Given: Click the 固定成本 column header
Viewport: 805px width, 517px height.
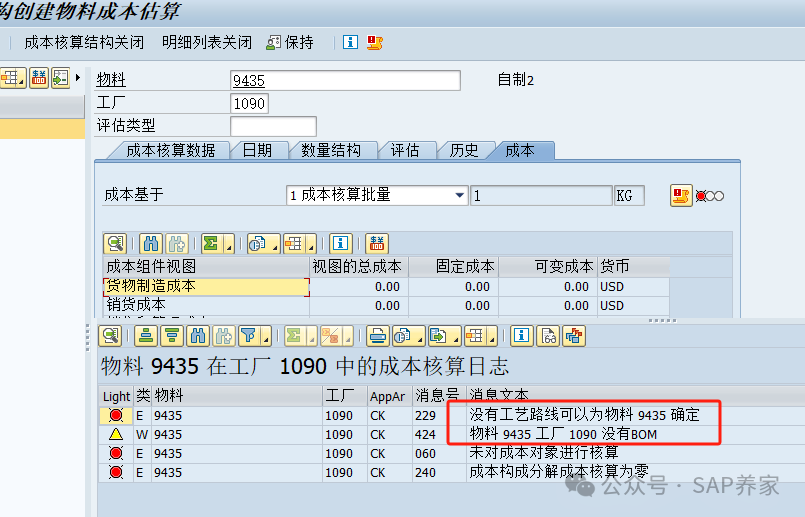Looking at the screenshot, I should [453, 266].
